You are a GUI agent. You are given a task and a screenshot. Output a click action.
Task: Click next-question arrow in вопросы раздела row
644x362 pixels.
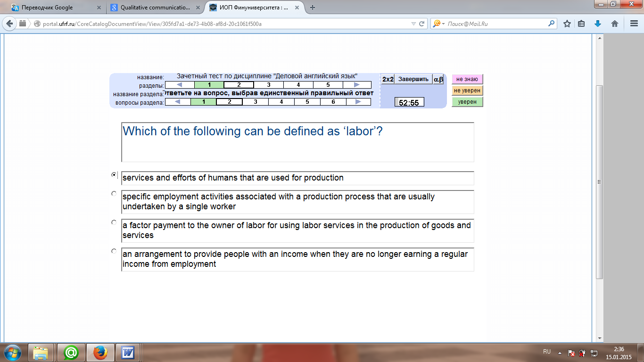pos(358,101)
